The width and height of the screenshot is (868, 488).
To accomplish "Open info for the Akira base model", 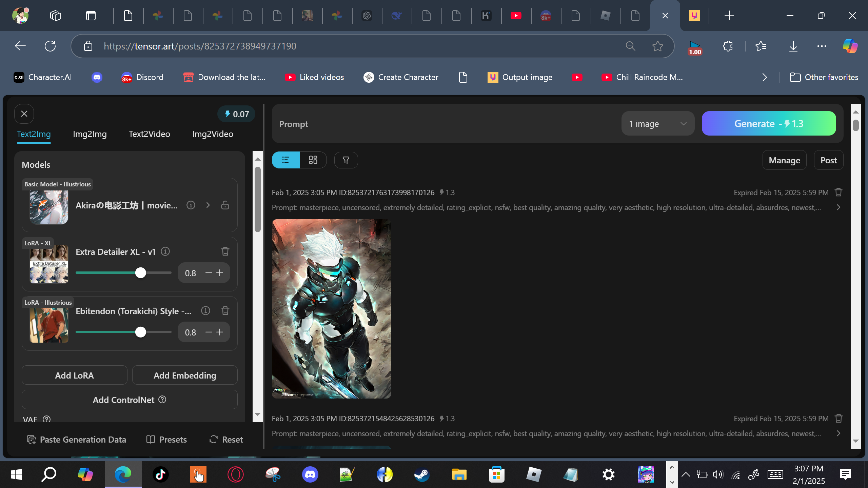I will point(191,205).
